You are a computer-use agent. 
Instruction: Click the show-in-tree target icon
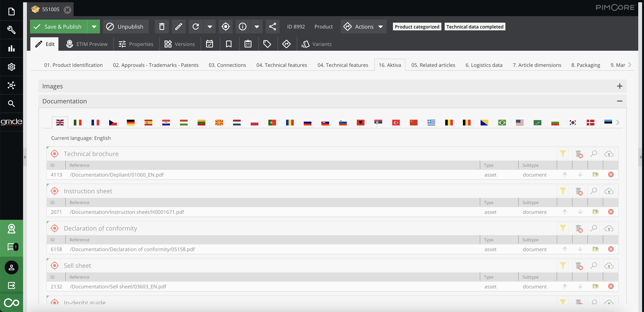tap(225, 27)
